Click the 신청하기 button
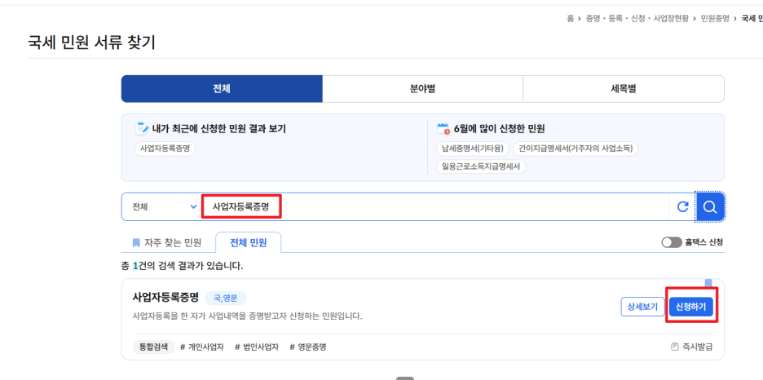This screenshot has width=763, height=380. click(691, 307)
